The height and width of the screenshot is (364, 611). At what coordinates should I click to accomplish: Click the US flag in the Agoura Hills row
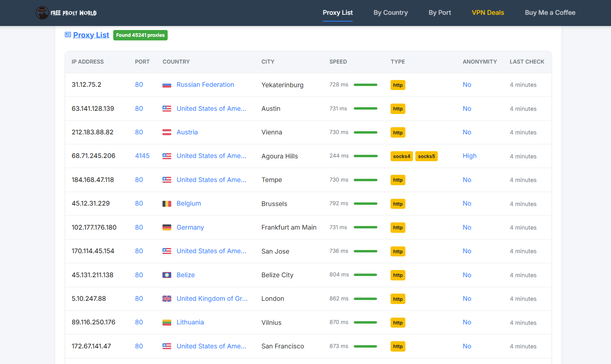[x=167, y=156]
